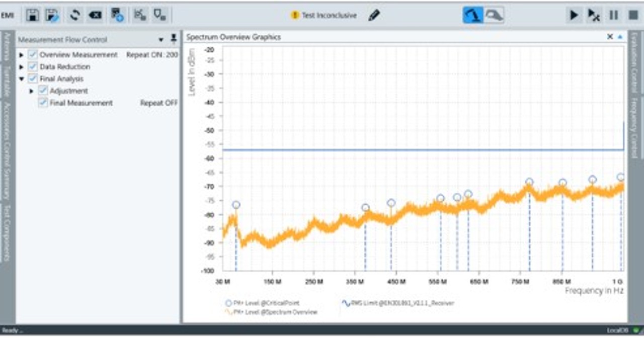Image resolution: width=644 pixels, height=338 pixels.
Task: Select the gray interactive mode icon
Action: click(x=494, y=15)
